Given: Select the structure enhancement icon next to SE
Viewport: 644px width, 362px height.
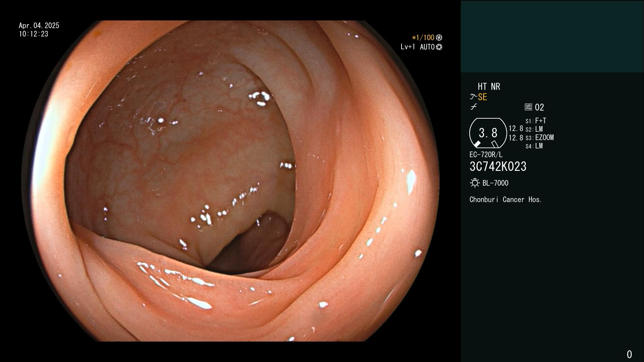Looking at the screenshot, I should pyautogui.click(x=473, y=97).
